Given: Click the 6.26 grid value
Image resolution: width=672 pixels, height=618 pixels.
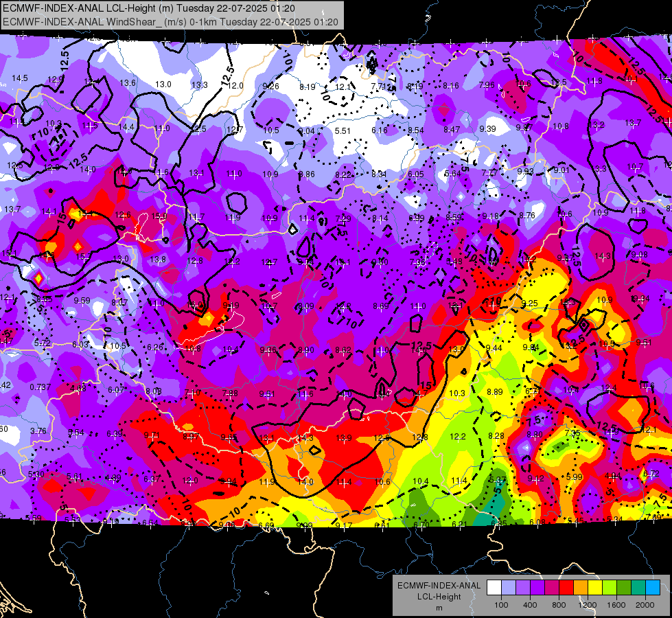Looking at the screenshot, I should [x=155, y=347].
